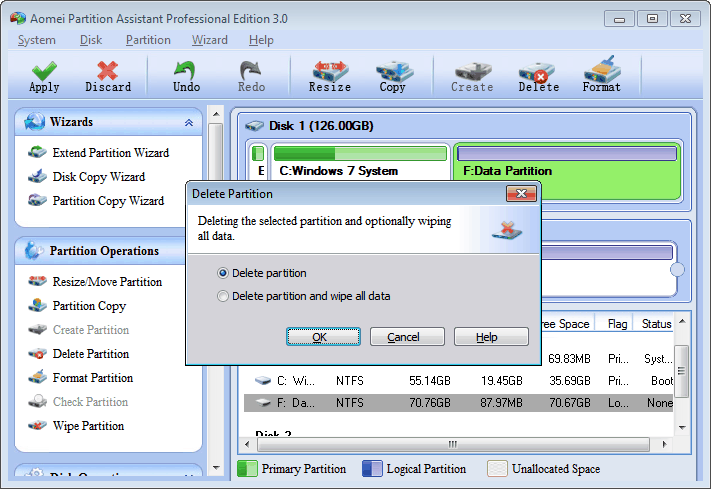Click the F: drive icon in the list

point(263,402)
